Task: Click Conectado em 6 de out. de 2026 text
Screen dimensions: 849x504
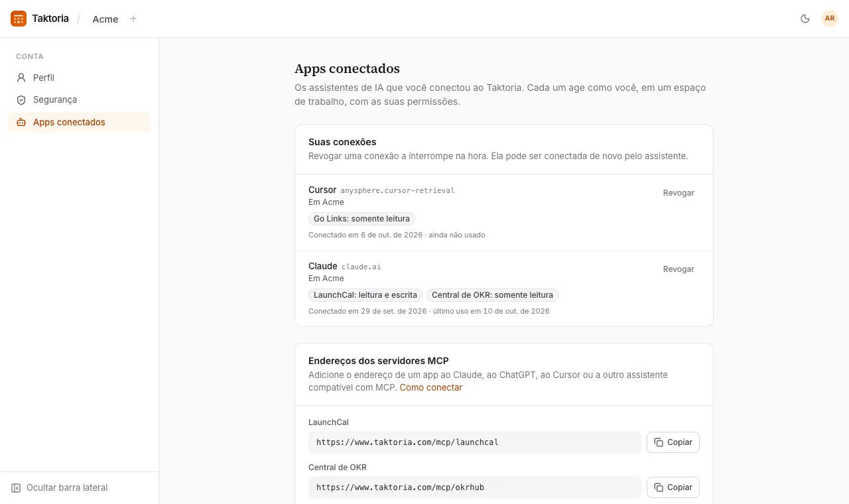Action: [x=365, y=235]
